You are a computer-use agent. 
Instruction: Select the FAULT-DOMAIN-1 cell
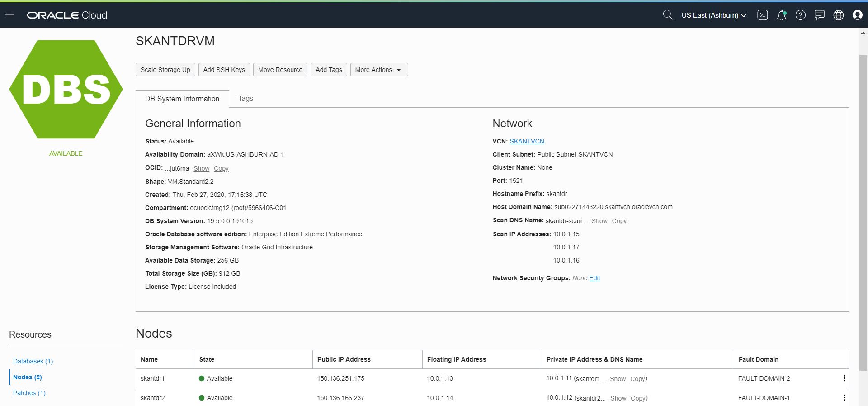click(764, 398)
